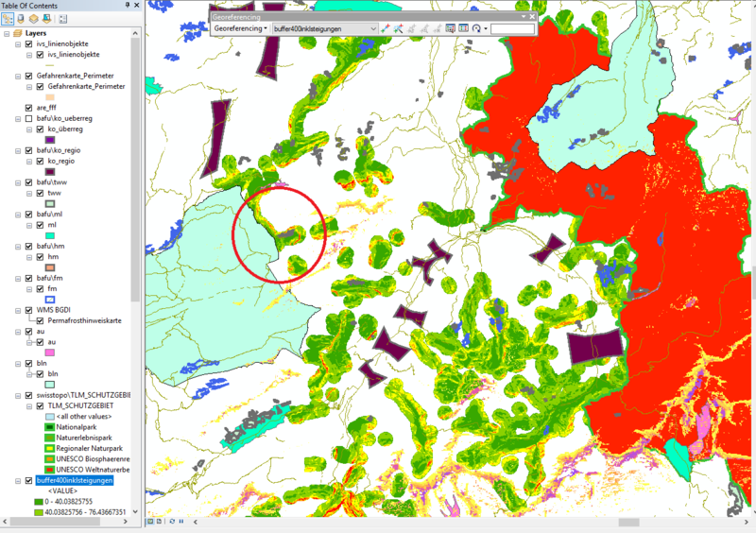Switch to List By Source view

point(22,18)
